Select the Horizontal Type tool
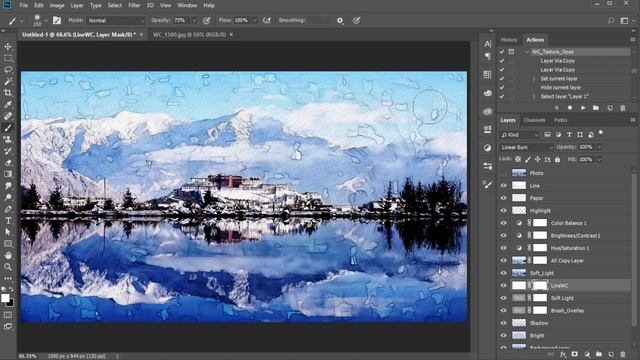 click(8, 220)
